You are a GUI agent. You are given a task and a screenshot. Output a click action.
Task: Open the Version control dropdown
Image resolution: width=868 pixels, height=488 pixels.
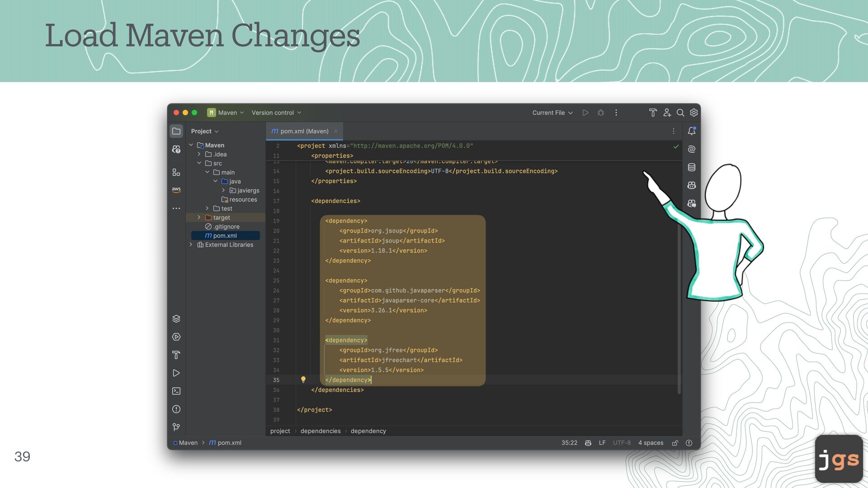(276, 113)
